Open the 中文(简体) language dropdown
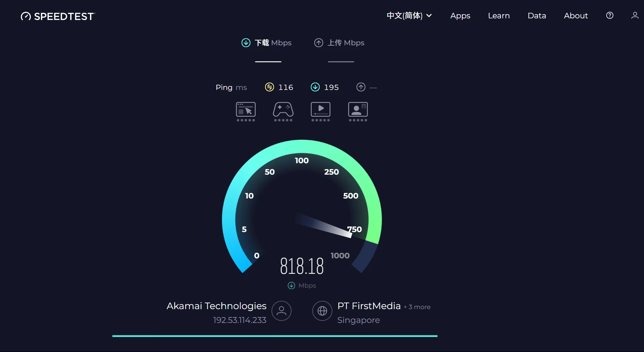Viewport: 644px width, 352px height. coord(404,16)
